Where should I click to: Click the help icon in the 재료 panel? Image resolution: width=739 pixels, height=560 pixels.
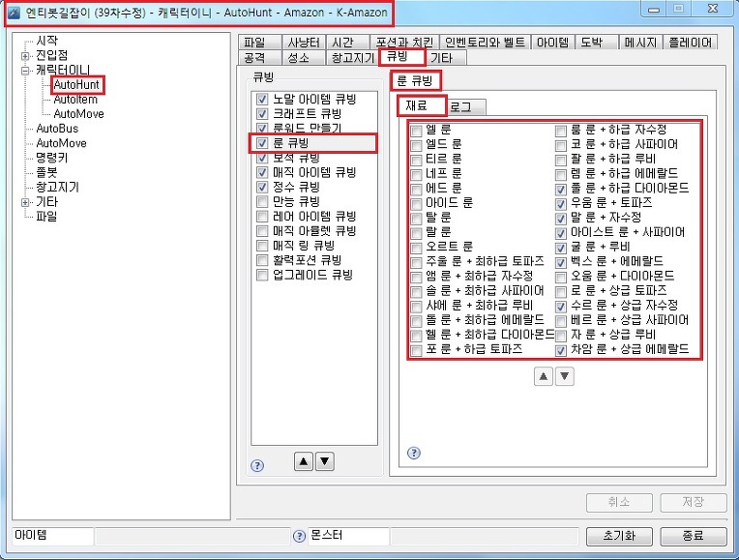coord(413,453)
